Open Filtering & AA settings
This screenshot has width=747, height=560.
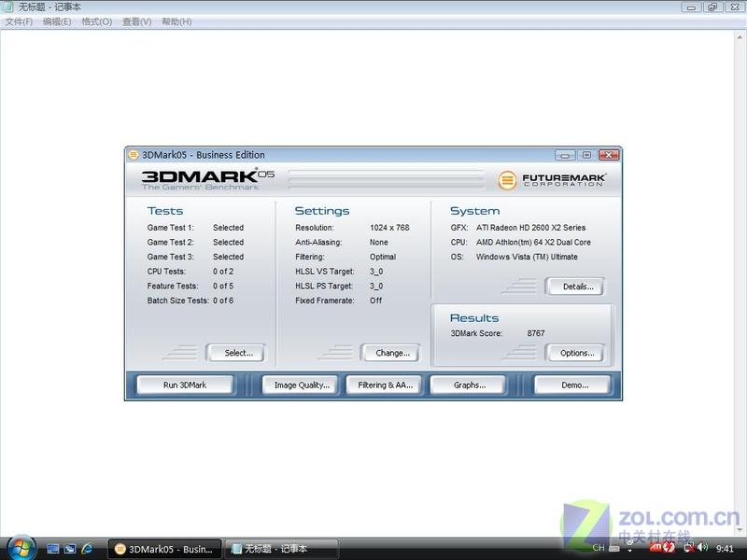(385, 385)
